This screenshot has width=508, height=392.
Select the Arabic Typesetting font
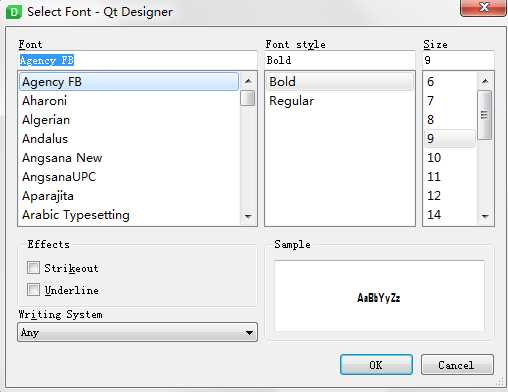pyautogui.click(x=129, y=215)
